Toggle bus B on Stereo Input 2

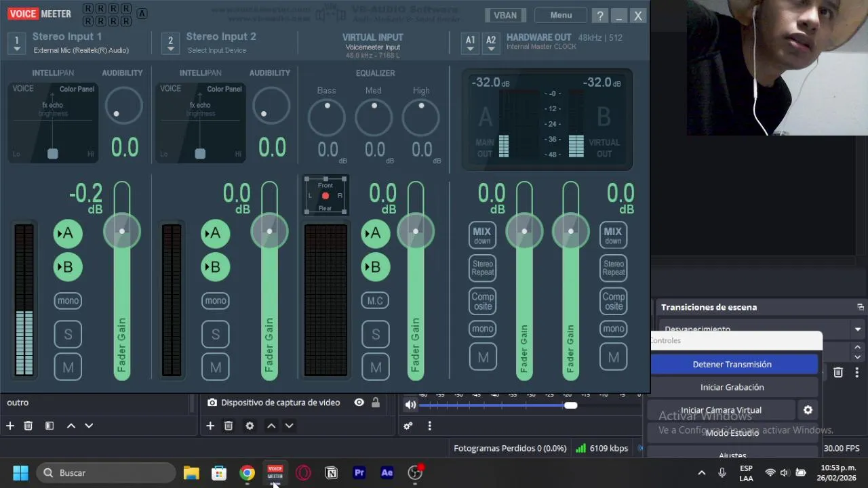coord(215,267)
